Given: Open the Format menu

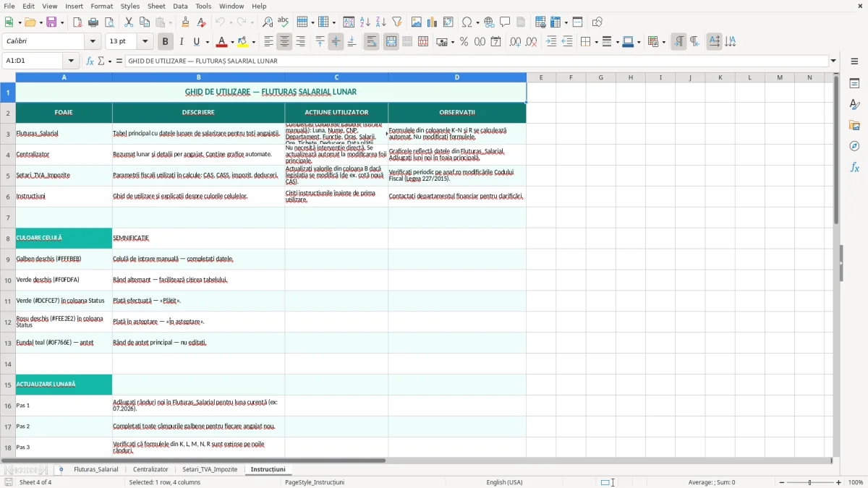Looking at the screenshot, I should coord(101,6).
